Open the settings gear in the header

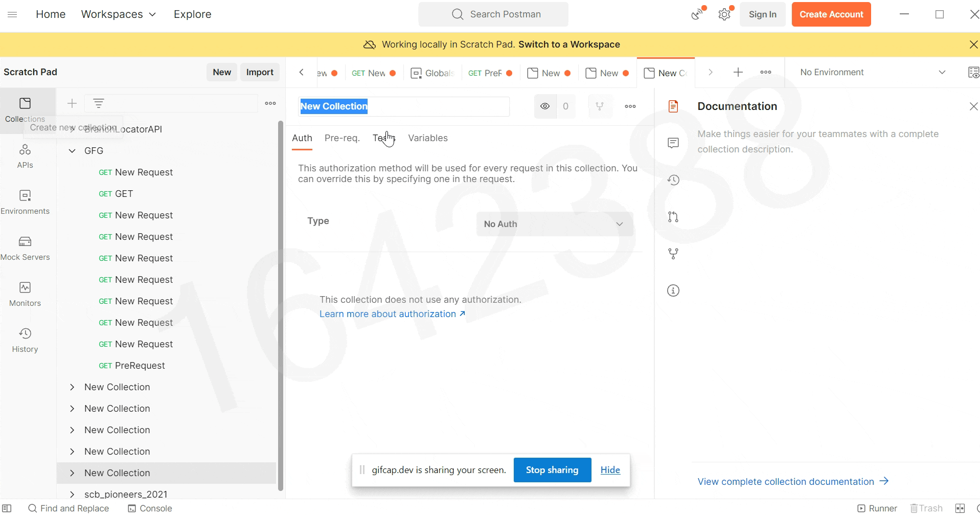coord(724,14)
